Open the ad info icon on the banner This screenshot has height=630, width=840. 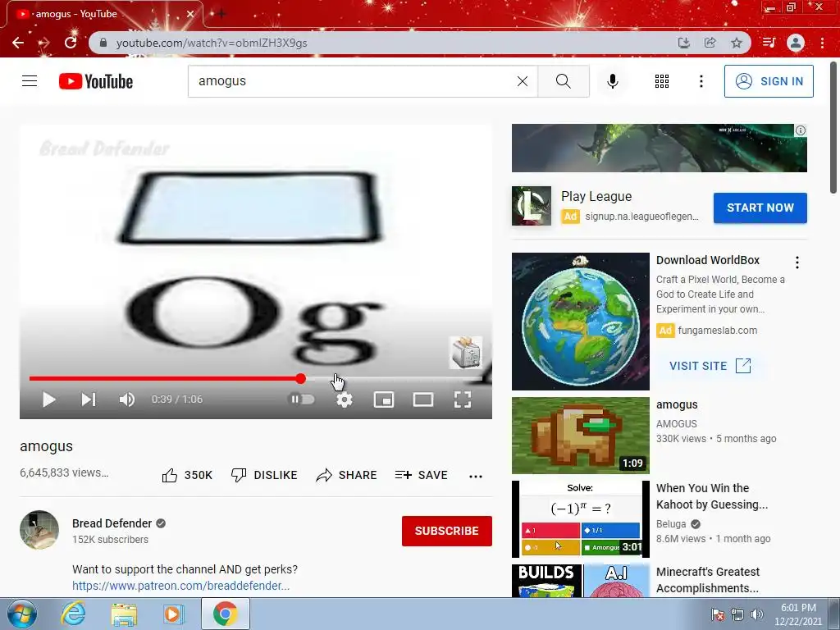tap(801, 130)
